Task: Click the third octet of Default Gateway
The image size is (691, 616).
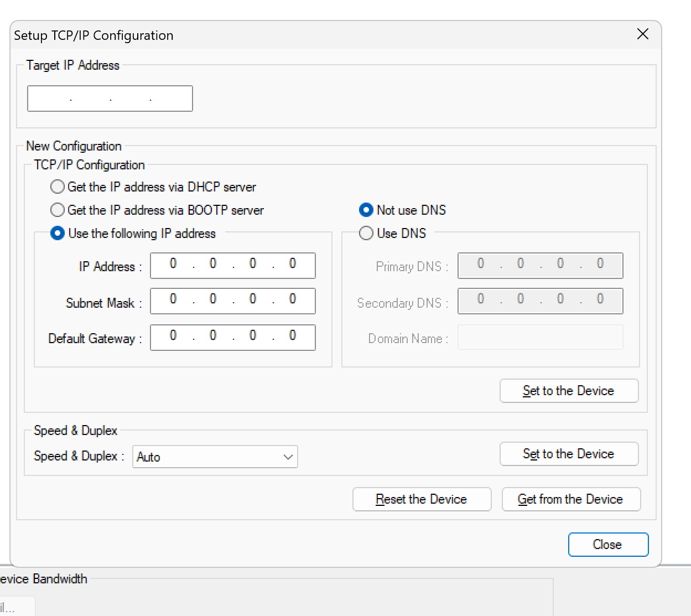Action: click(x=253, y=336)
